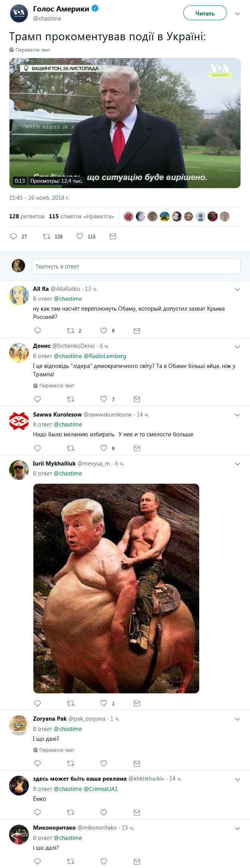Like Zoryana Pak's reply
Image resolution: width=250 pixels, height=868 pixels.
tap(104, 763)
